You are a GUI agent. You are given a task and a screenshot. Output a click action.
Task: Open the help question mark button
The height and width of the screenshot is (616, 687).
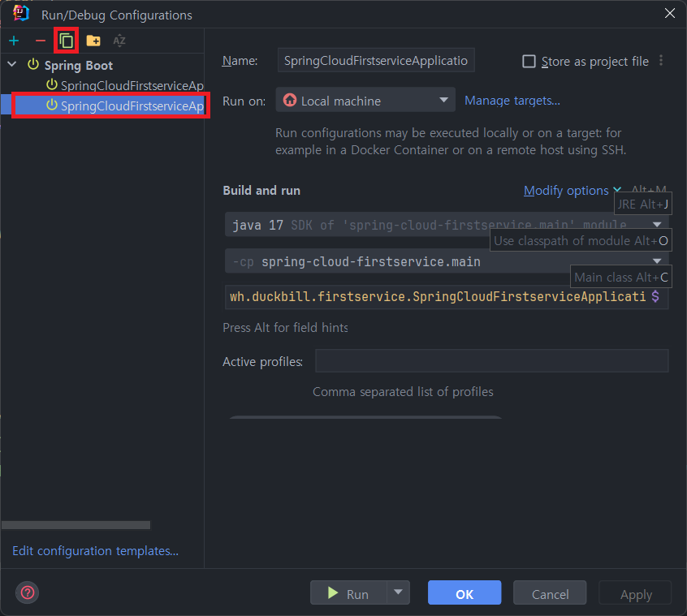click(x=27, y=592)
